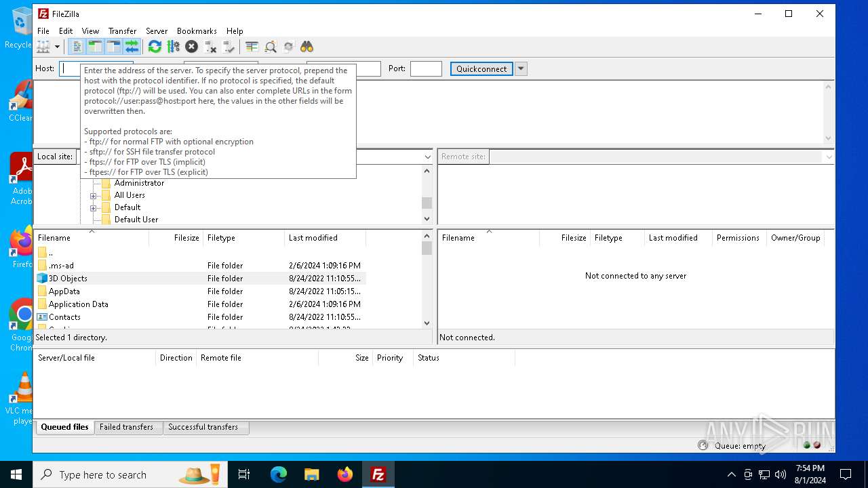
Task: Select the Application Data folder row
Action: point(200,304)
